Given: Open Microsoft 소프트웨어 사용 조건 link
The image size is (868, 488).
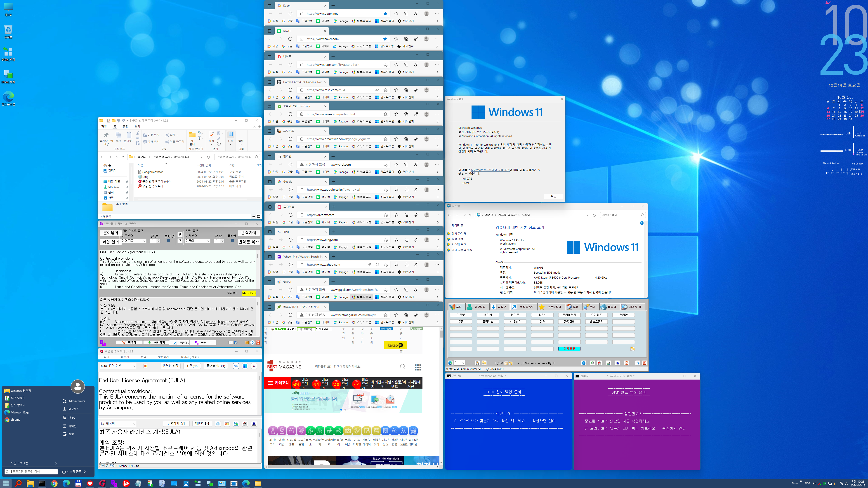Looking at the screenshot, I should pyautogui.click(x=490, y=170).
